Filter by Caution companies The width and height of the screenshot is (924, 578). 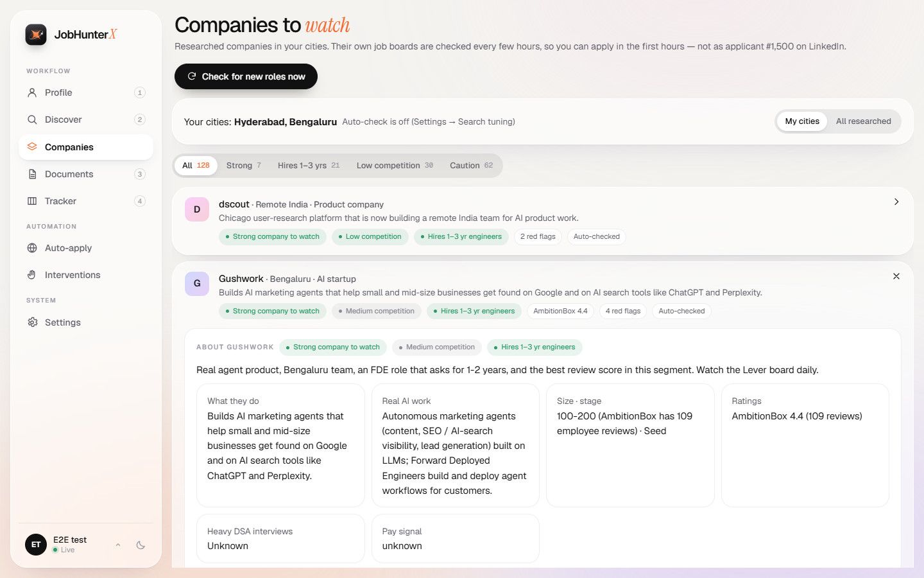tap(471, 166)
